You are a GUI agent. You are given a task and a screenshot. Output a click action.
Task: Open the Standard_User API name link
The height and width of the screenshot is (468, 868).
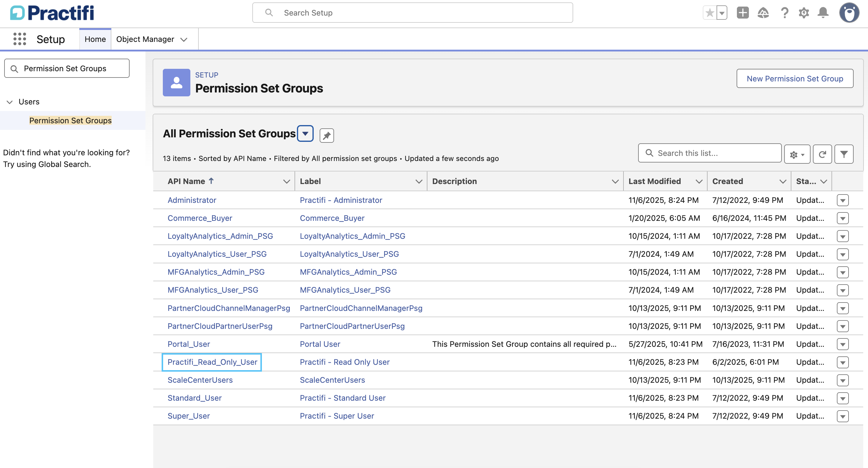(x=195, y=398)
